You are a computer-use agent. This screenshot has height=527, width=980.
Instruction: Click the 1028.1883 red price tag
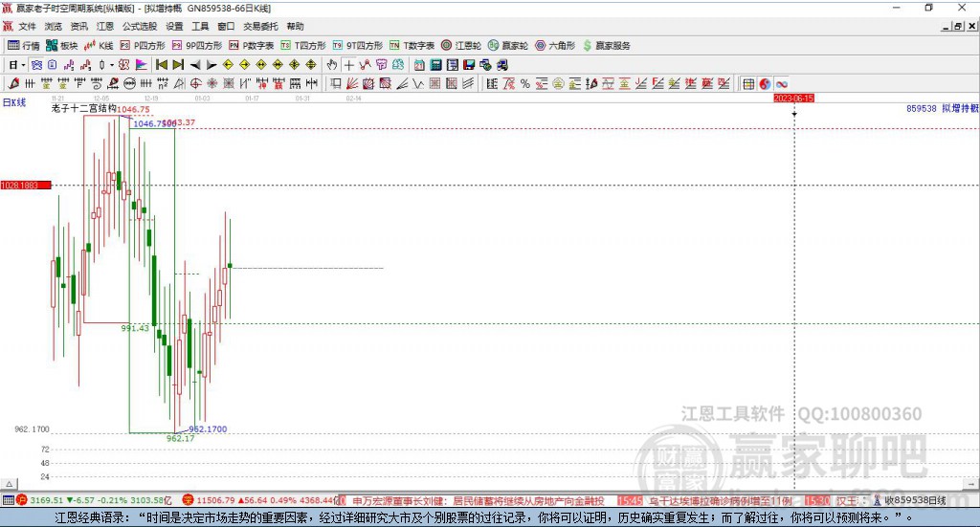26,186
